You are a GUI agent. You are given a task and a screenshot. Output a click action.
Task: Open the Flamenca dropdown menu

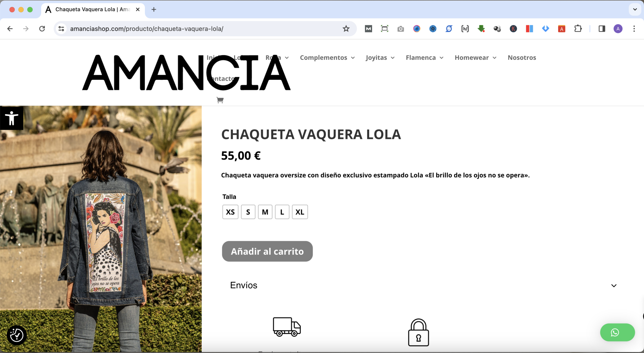(x=425, y=58)
